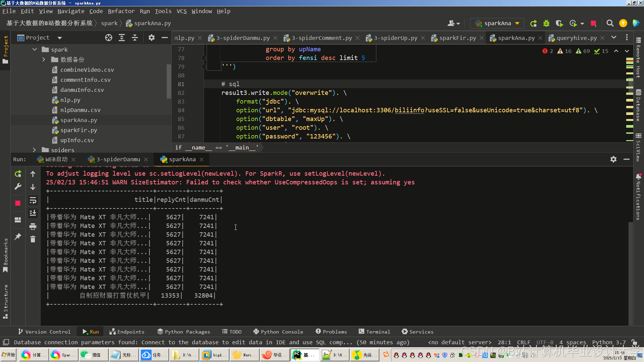
Task: Click Rerun sparkAna icon in Run panel
Action: (x=18, y=174)
